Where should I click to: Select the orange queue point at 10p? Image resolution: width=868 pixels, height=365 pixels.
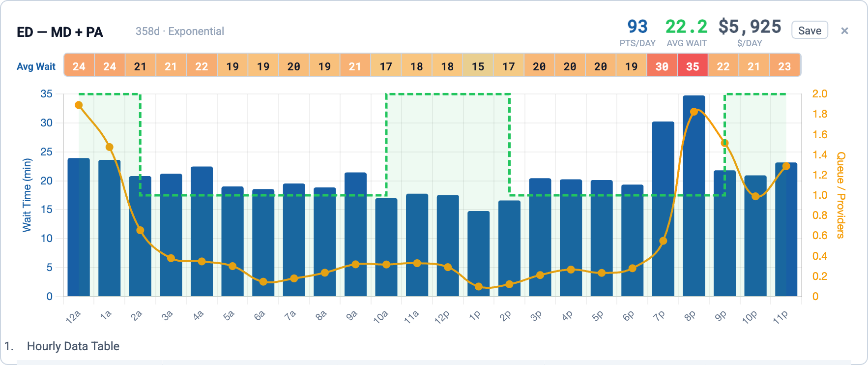point(755,196)
